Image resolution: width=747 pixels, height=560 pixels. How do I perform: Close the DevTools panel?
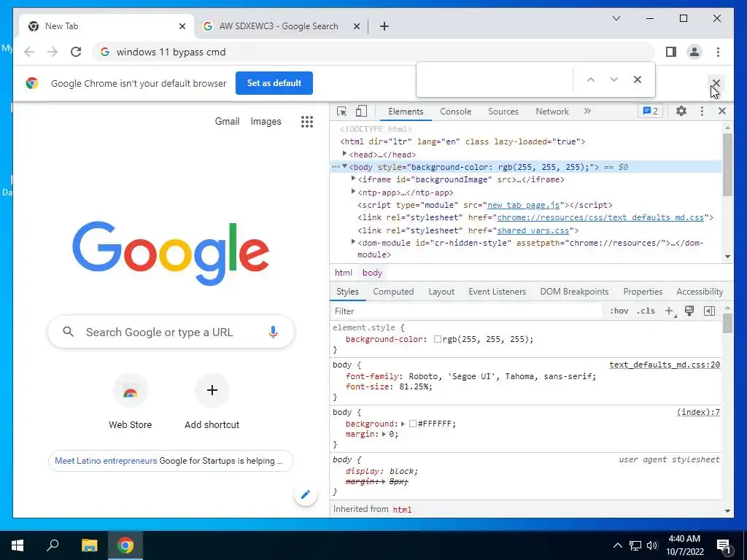pyautogui.click(x=721, y=111)
